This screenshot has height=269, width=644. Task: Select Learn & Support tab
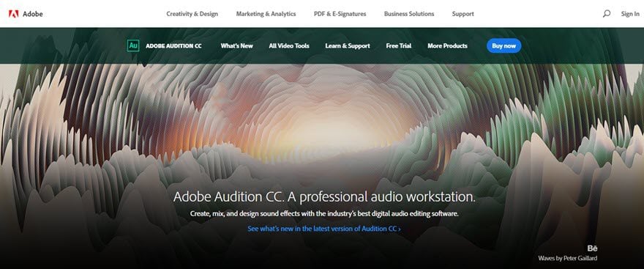348,46
